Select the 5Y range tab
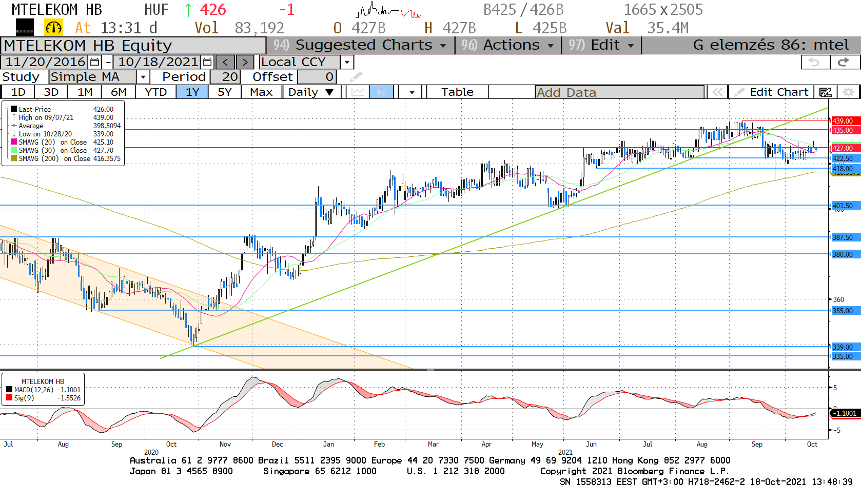The image size is (861, 504). pos(224,92)
